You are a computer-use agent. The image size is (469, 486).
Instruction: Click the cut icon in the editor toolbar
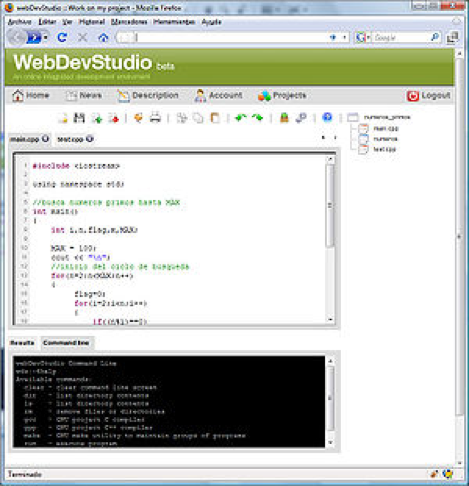181,118
